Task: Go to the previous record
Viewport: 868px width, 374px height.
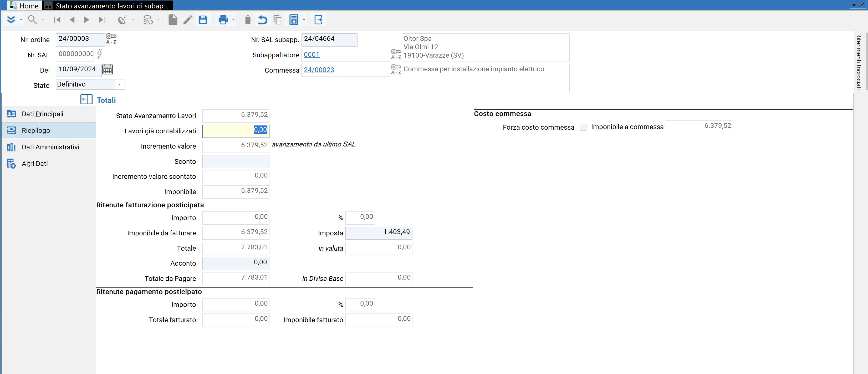Action: click(72, 20)
